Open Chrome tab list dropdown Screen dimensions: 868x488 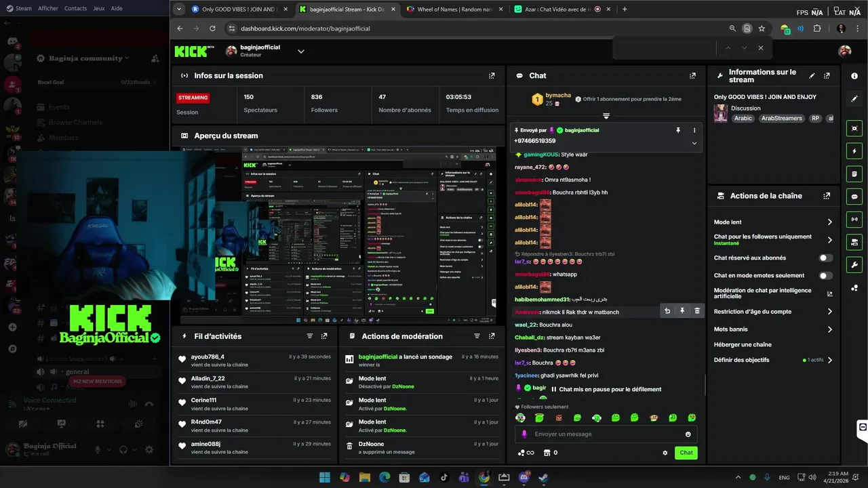(178, 9)
